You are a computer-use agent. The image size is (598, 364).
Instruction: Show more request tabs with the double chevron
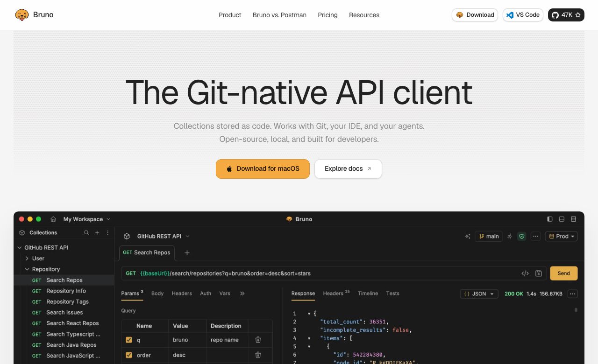coord(242,294)
